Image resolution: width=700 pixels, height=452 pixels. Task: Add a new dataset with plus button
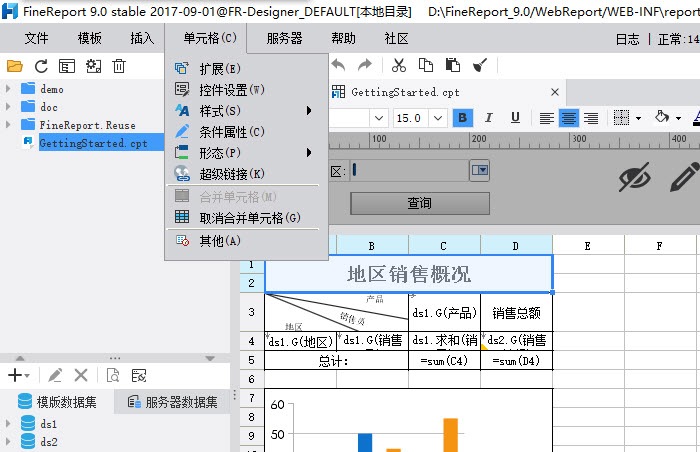point(15,375)
